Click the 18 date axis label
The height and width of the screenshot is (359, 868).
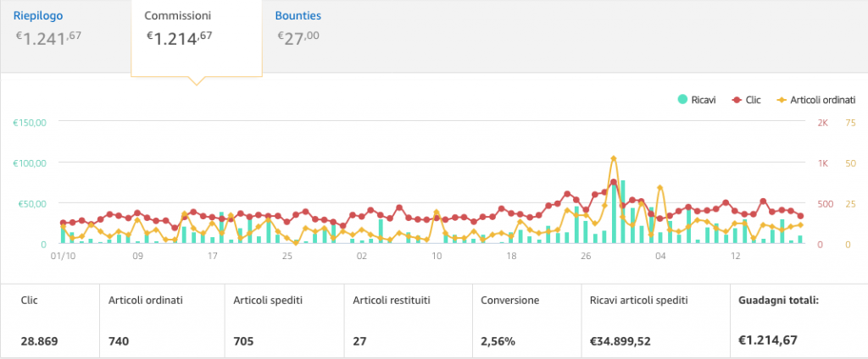pyautogui.click(x=511, y=257)
